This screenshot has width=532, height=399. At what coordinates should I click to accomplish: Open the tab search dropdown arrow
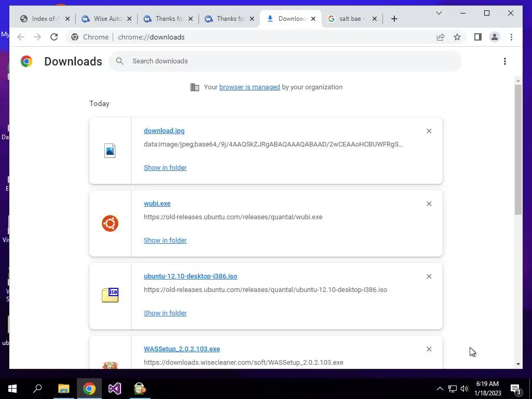[439, 13]
